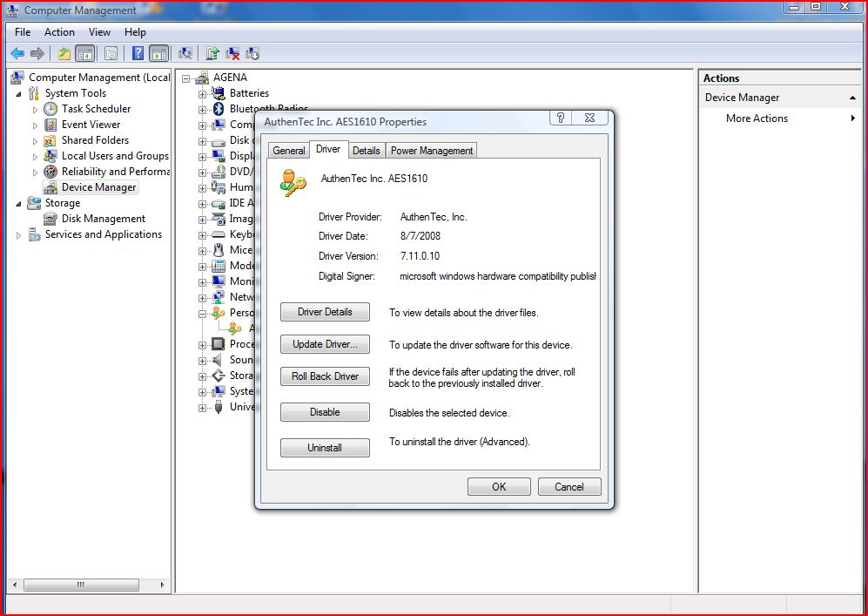The width and height of the screenshot is (868, 616).
Task: Click the Driver Details button
Action: (x=325, y=312)
